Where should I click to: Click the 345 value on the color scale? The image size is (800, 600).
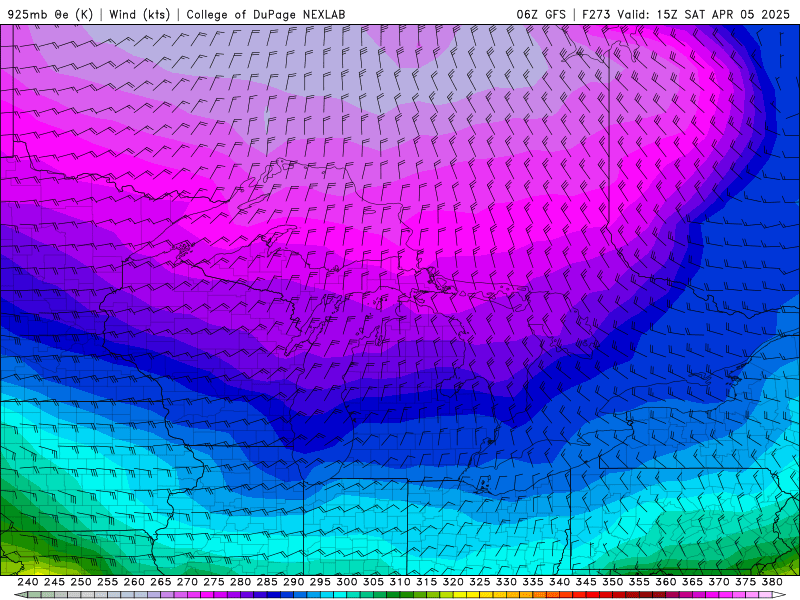[586, 582]
